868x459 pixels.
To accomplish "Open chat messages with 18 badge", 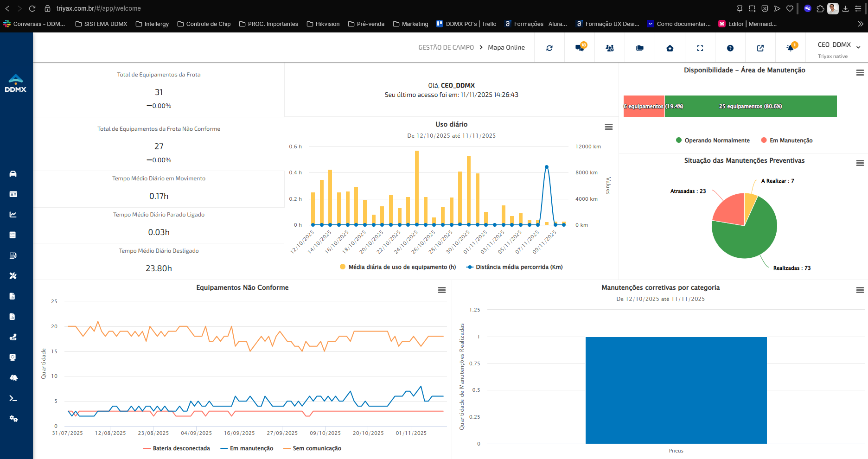I will coord(580,47).
